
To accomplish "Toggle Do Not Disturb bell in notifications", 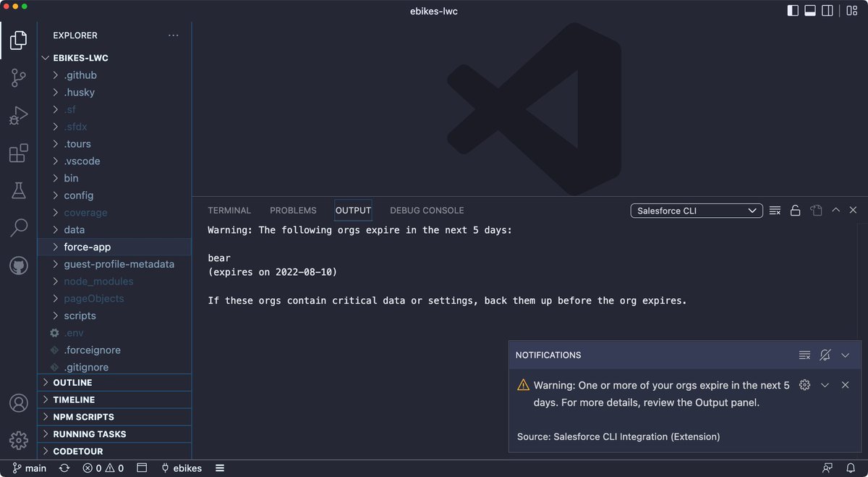I will pyautogui.click(x=825, y=355).
